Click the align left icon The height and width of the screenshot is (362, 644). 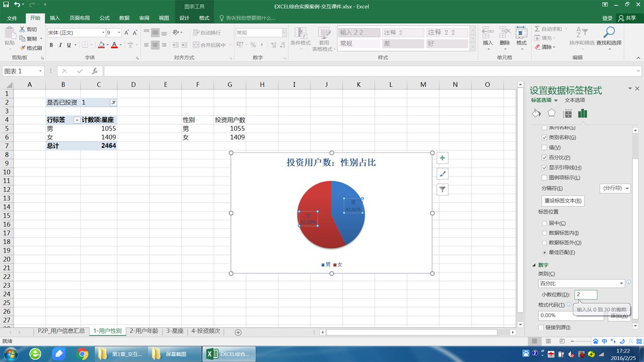coord(146,45)
